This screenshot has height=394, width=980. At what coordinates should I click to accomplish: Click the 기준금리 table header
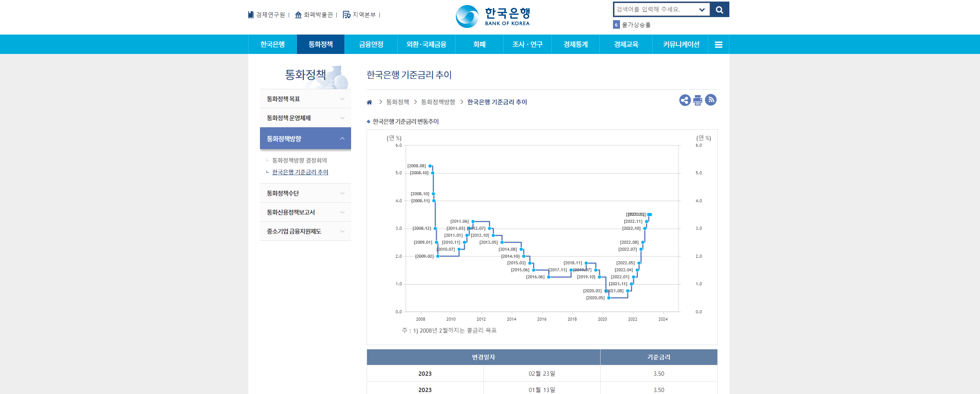point(659,357)
